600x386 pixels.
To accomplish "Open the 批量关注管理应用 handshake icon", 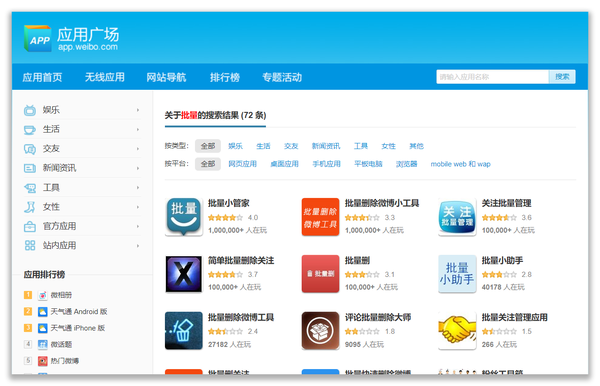I will [x=457, y=331].
